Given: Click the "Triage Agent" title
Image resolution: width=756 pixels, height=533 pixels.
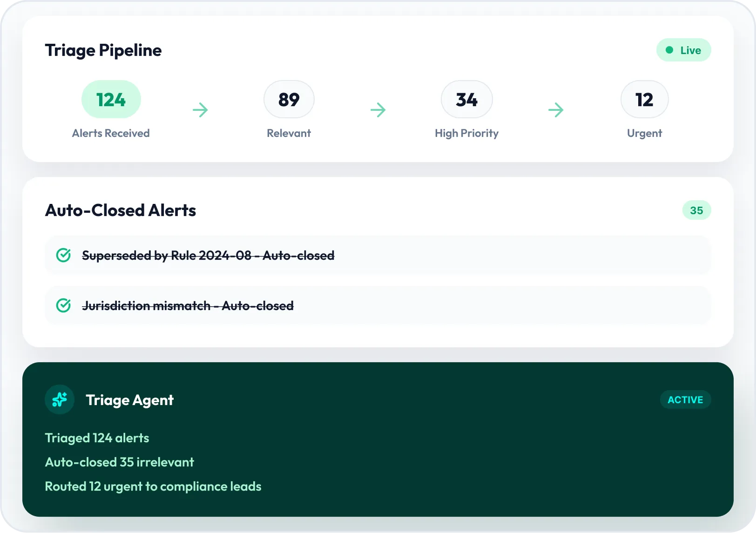Looking at the screenshot, I should coord(130,400).
